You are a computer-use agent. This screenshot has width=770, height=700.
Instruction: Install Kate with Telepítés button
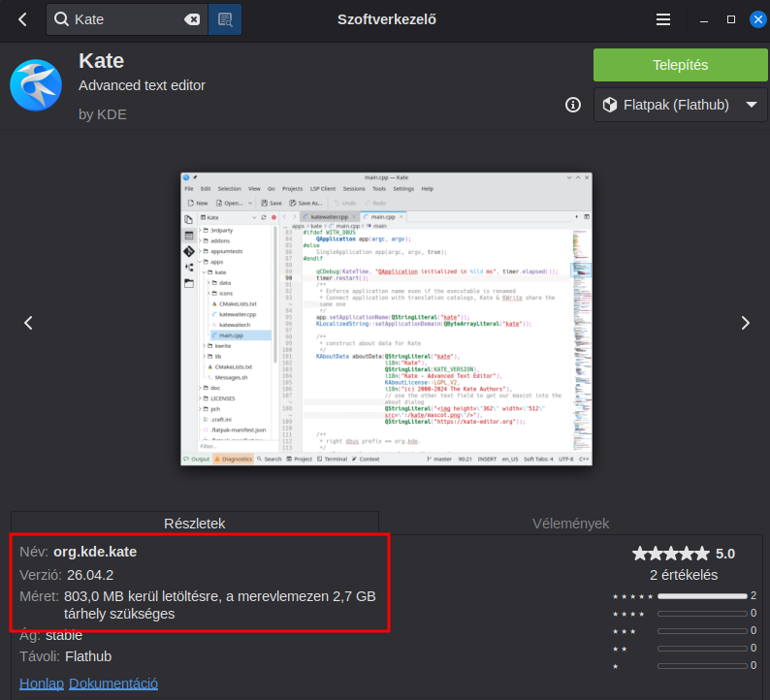coord(680,65)
